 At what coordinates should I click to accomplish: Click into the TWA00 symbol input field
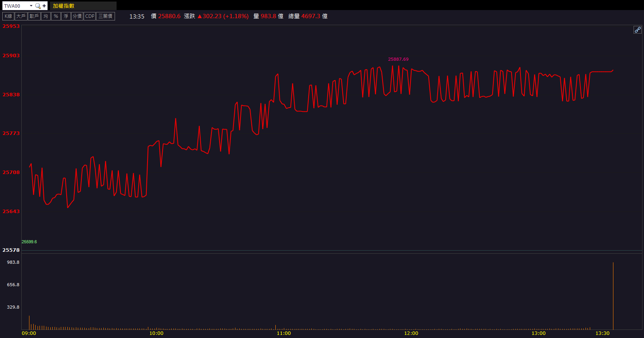16,6
